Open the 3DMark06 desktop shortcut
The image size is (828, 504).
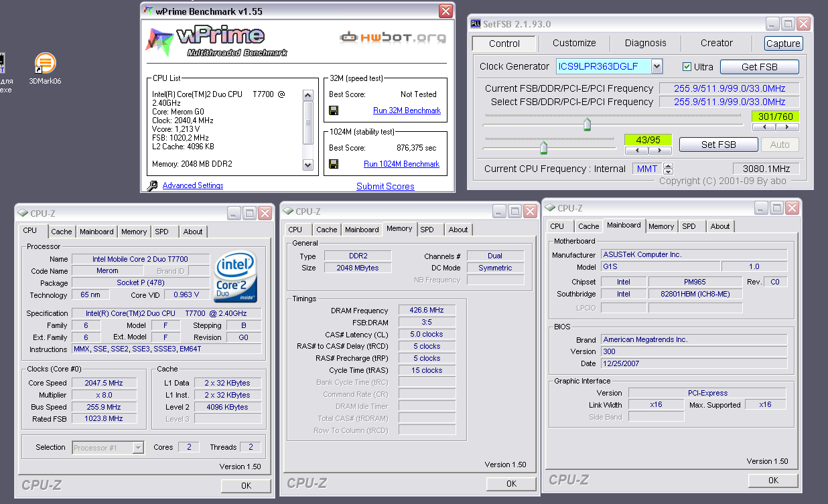45,68
